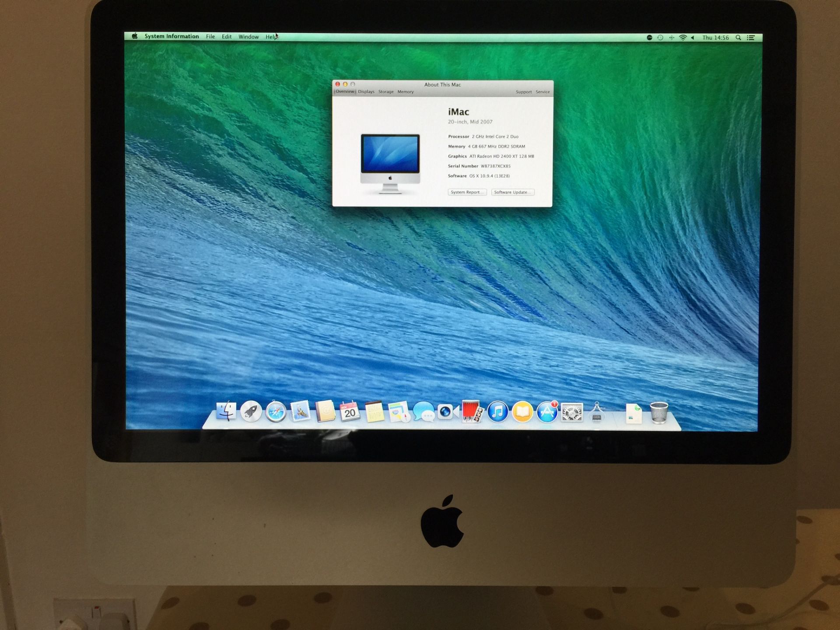Open the Trash in the Dock
Viewport: 840px width, 630px height.
coord(659,413)
